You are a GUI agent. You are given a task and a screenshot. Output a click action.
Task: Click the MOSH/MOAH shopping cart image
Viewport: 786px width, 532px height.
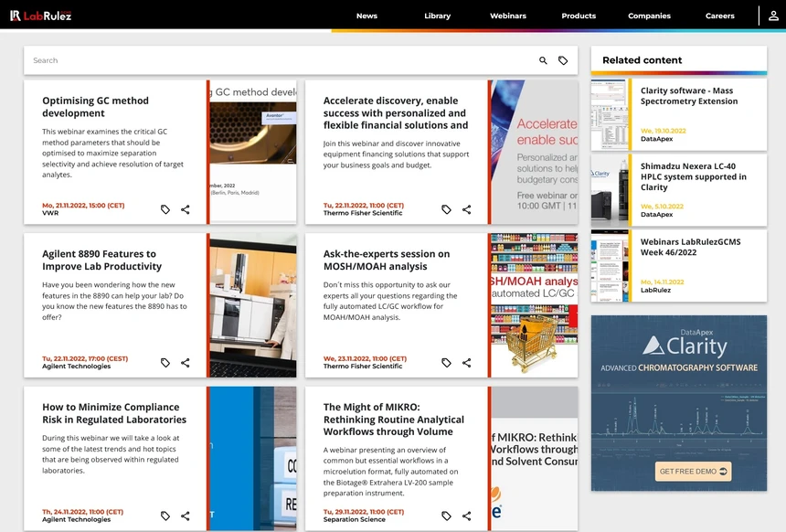(x=535, y=305)
